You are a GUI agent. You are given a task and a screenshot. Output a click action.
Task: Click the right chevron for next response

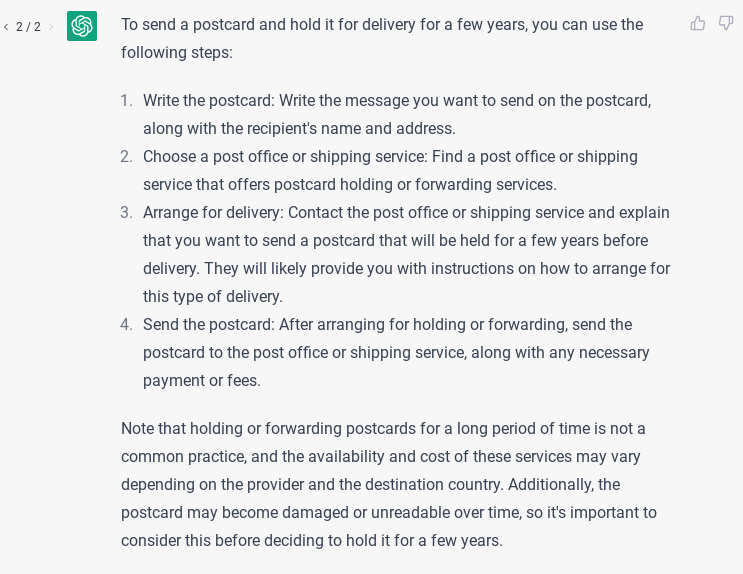[x=51, y=27]
